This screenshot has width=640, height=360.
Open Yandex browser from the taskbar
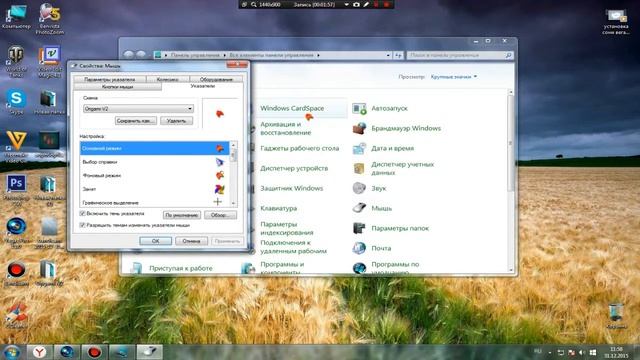[40, 352]
